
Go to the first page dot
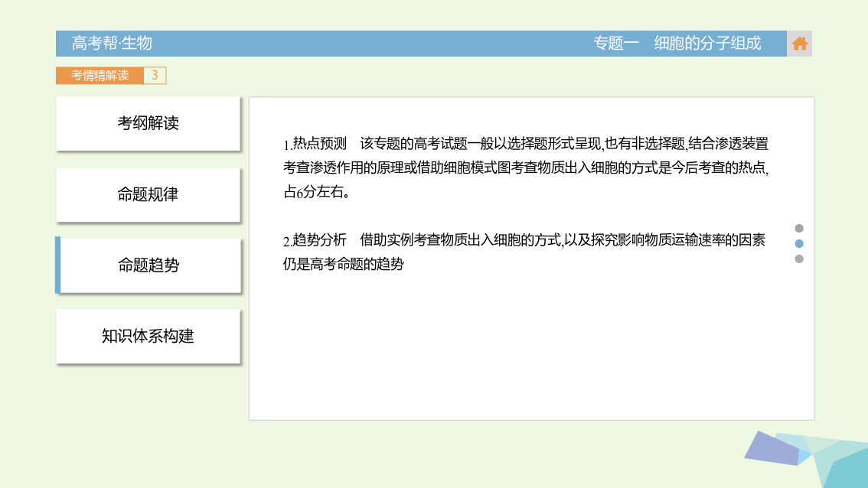[x=799, y=228]
